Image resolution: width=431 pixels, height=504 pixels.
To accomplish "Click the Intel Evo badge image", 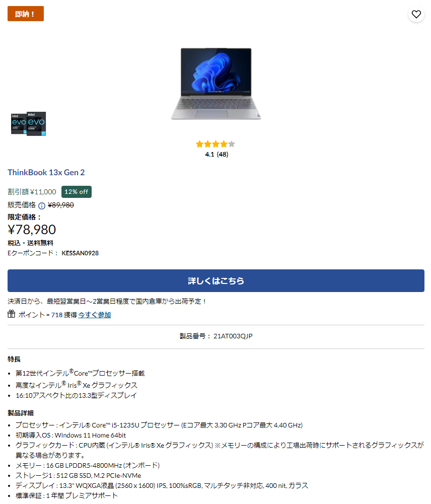I will pos(28,123).
